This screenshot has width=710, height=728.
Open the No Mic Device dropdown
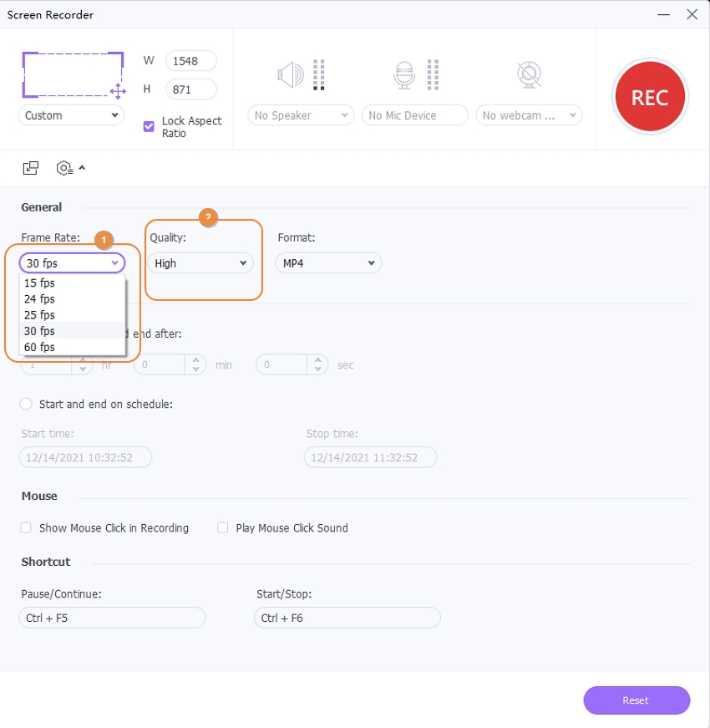coord(415,115)
